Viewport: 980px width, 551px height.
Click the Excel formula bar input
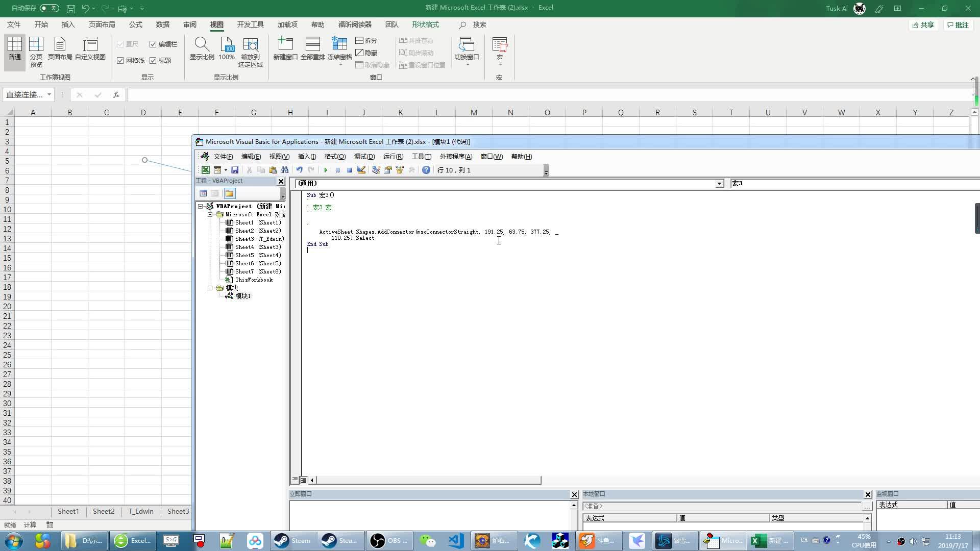548,95
